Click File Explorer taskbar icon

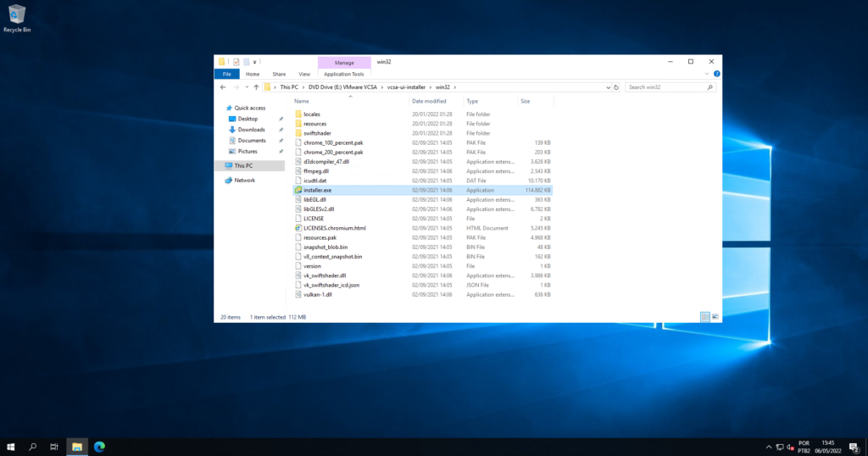click(x=77, y=447)
